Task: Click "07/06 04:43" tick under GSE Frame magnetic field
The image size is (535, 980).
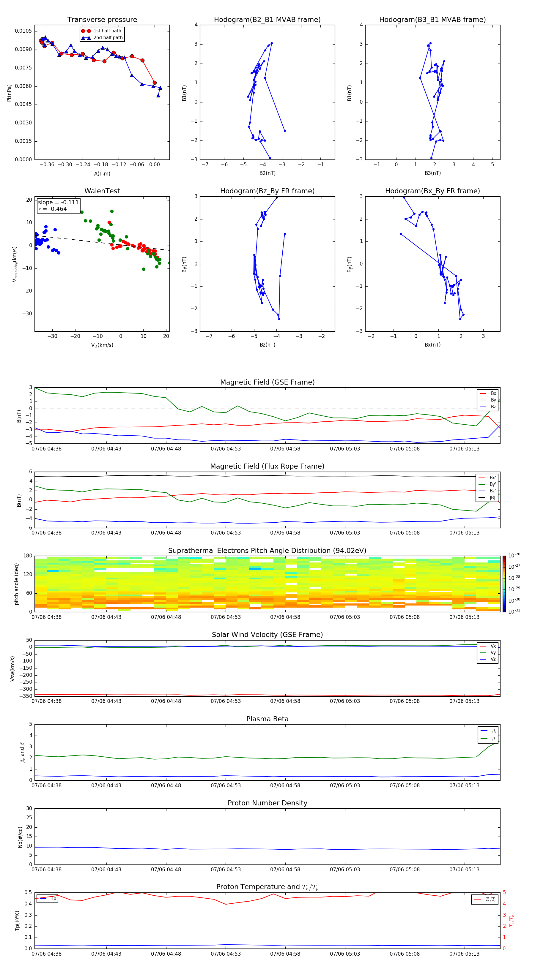Action: (106, 449)
